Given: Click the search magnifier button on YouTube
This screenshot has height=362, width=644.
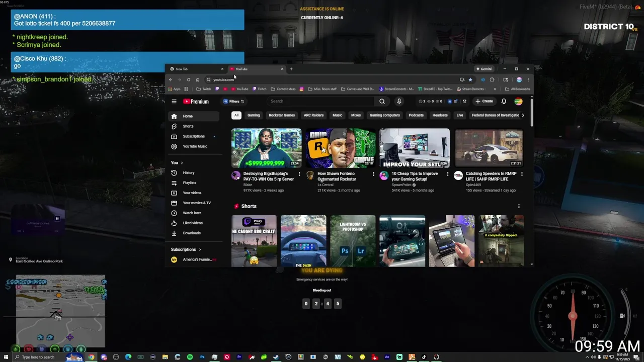Looking at the screenshot, I should point(382,101).
